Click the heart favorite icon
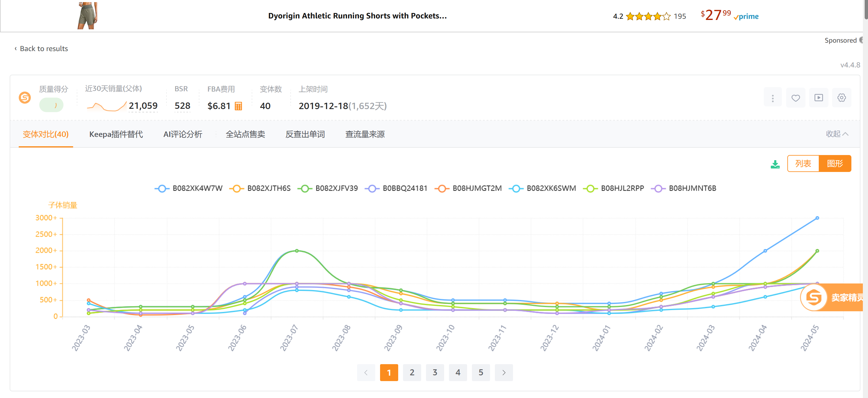The width and height of the screenshot is (868, 398). pyautogui.click(x=795, y=98)
